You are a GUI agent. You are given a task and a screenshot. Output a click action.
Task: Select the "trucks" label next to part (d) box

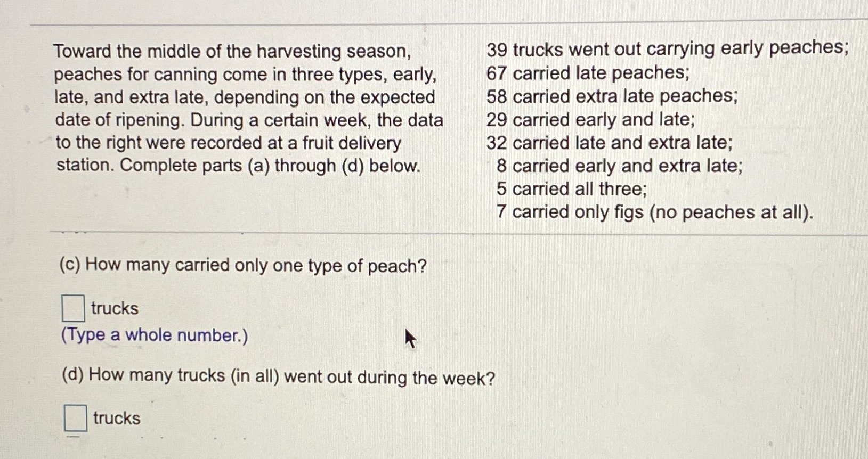[x=116, y=419]
